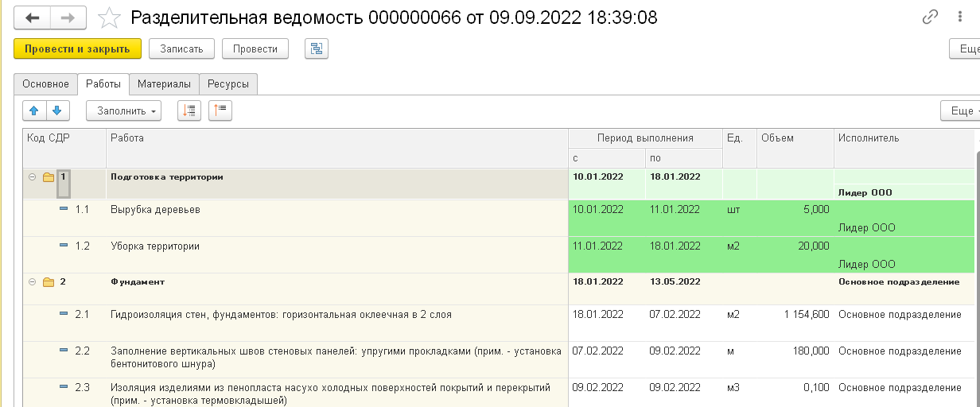980x407 pixels.
Task: Move the selected row down
Action: 58,110
